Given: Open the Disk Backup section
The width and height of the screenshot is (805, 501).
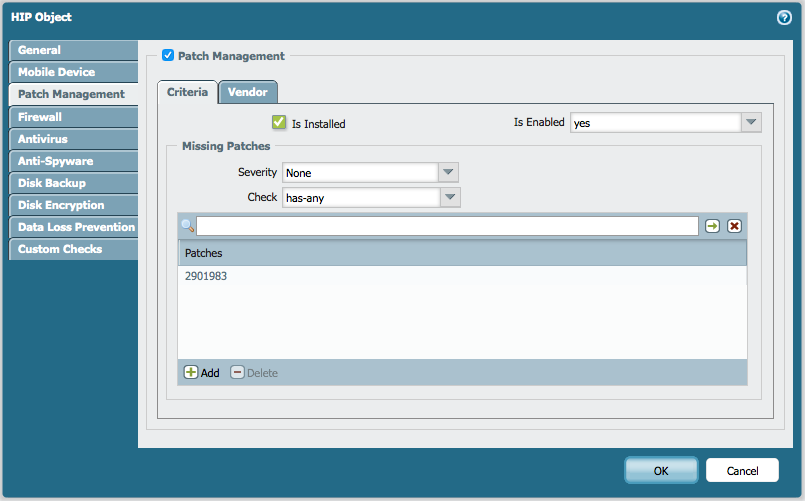Looking at the screenshot, I should pos(73,183).
